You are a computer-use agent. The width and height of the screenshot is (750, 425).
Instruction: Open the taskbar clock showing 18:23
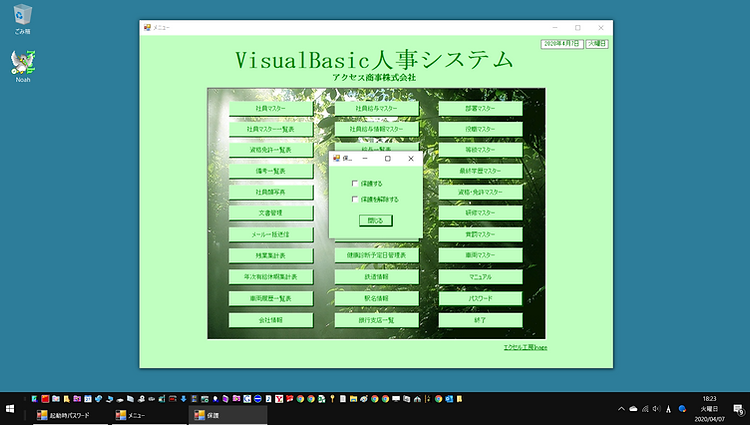[709, 409]
